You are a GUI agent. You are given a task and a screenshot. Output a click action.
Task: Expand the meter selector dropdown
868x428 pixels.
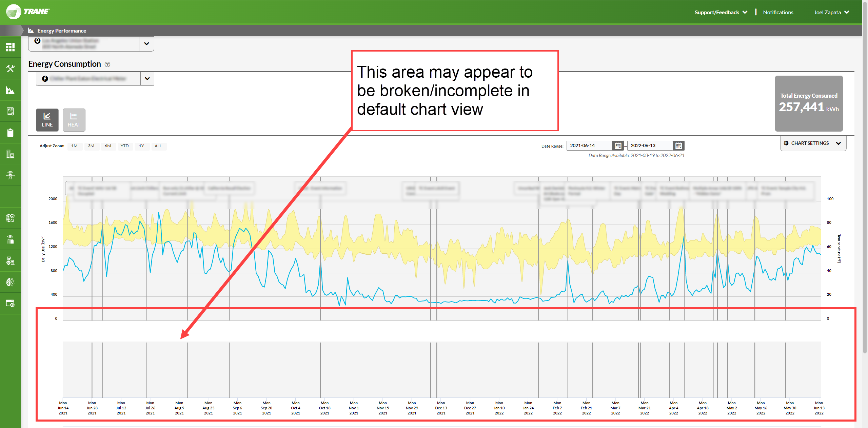click(x=147, y=79)
